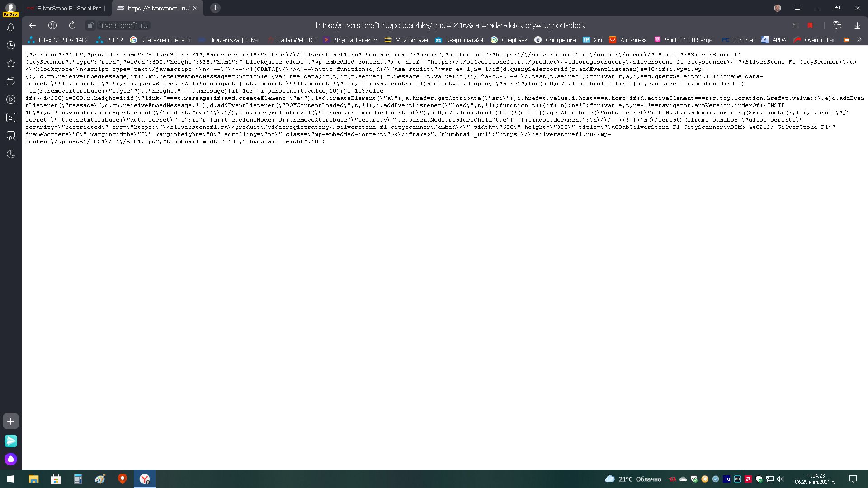Go back with the back arrow
The height and width of the screenshot is (488, 868).
[33, 25]
